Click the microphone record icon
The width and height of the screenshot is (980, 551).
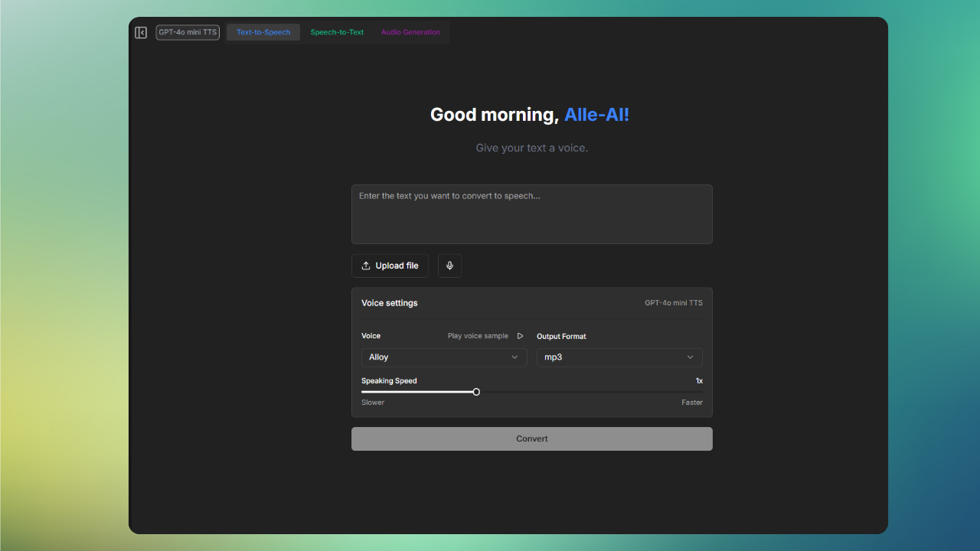click(x=449, y=266)
